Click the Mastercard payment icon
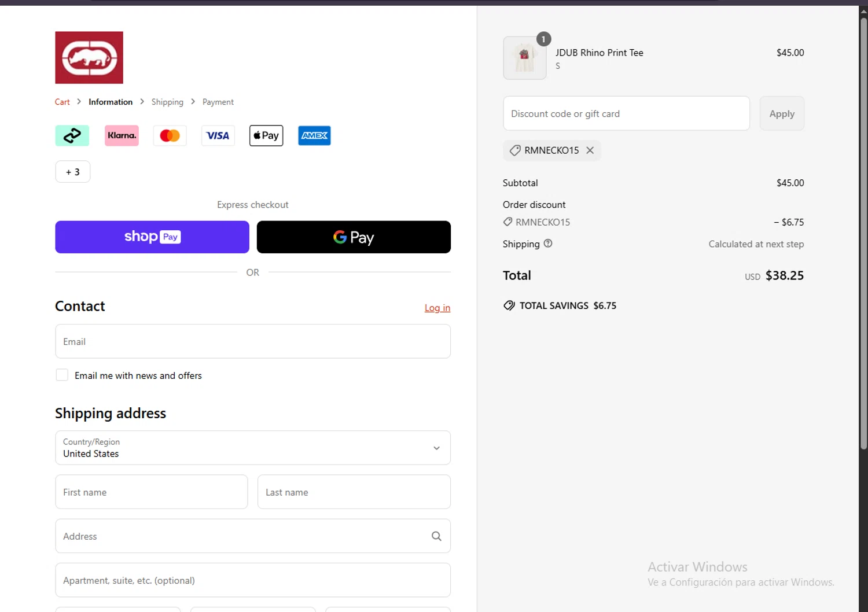 point(170,135)
